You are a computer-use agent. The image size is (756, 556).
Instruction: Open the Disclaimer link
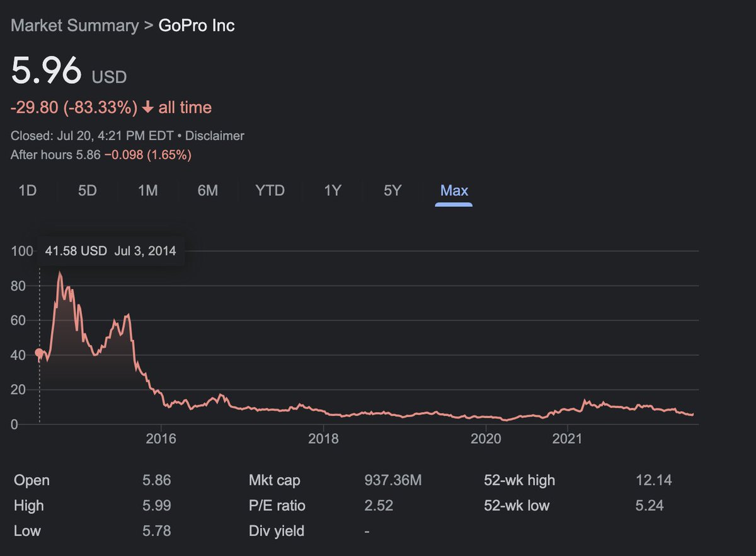[x=215, y=136]
